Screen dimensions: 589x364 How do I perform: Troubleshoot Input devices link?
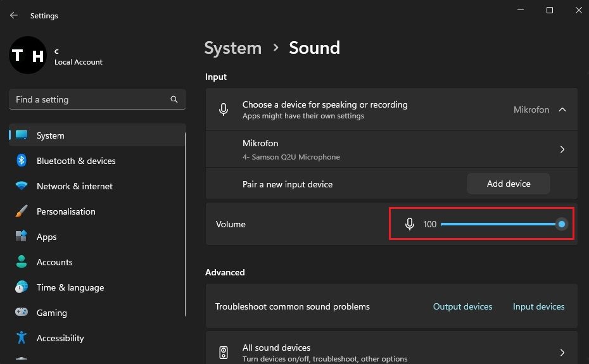tap(538, 306)
